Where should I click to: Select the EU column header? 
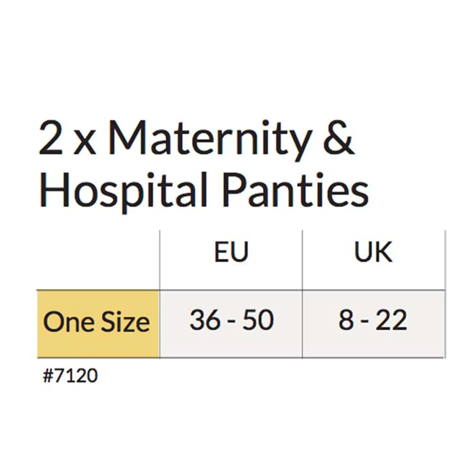tap(231, 252)
